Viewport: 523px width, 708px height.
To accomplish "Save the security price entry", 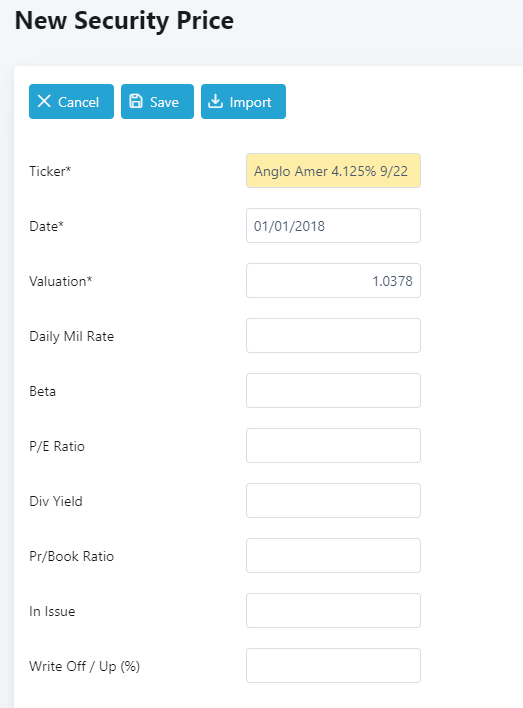I will click(x=157, y=102).
